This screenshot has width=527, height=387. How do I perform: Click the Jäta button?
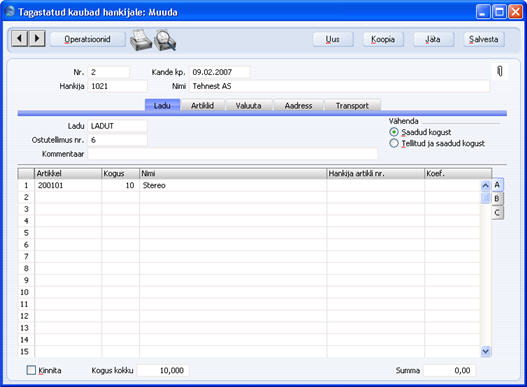click(x=433, y=39)
